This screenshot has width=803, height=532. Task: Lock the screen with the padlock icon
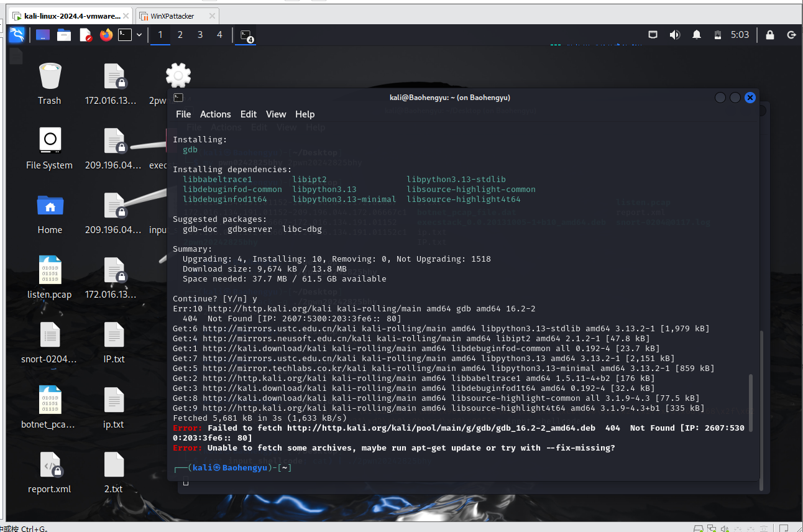(x=770, y=35)
